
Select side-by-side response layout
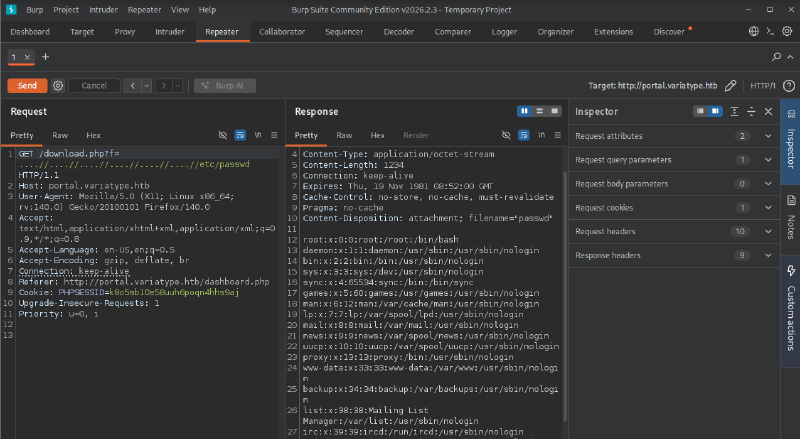tap(524, 111)
